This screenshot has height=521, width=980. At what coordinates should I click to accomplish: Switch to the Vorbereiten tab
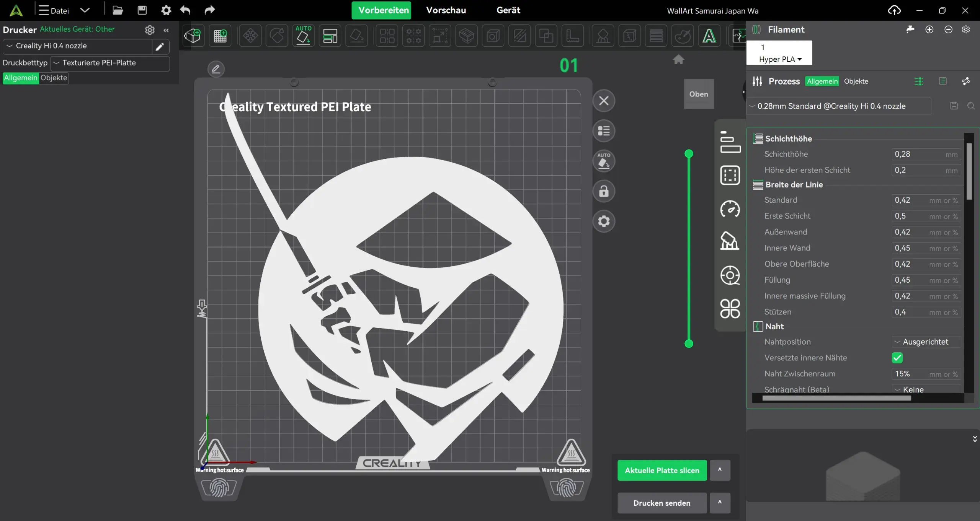point(381,10)
